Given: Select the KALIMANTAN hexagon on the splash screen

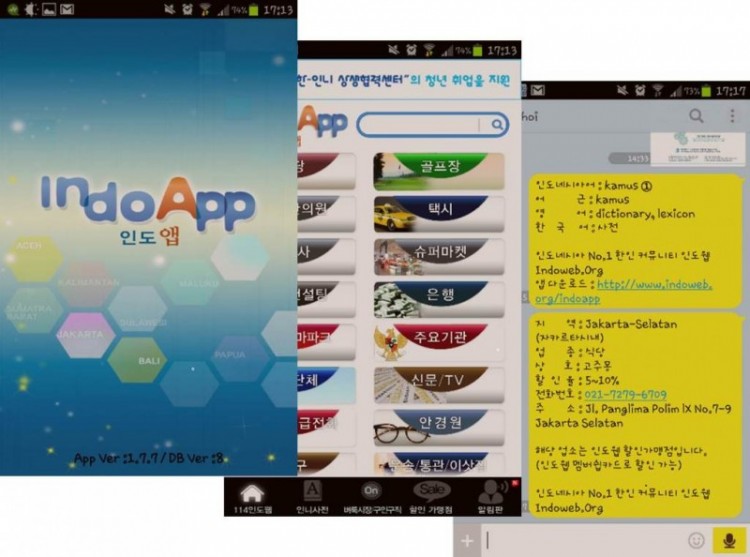Looking at the screenshot, I should point(88,283).
